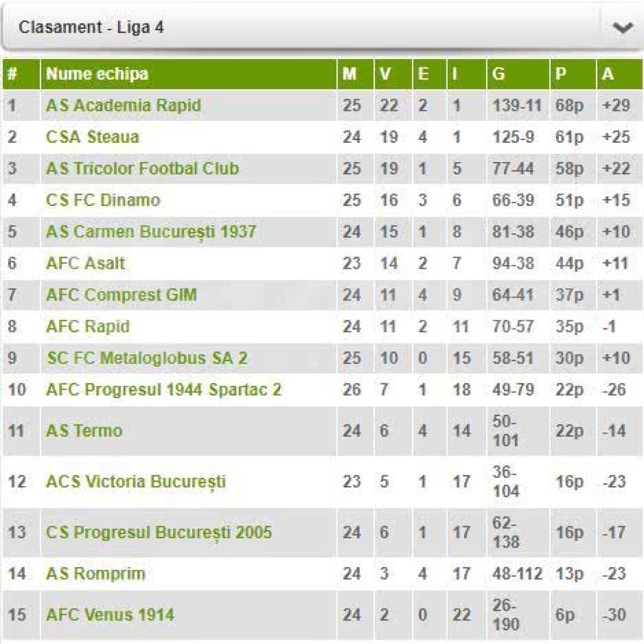
Task: Click AFC Progresul 1944 Spartac 2
Action: [164, 390]
